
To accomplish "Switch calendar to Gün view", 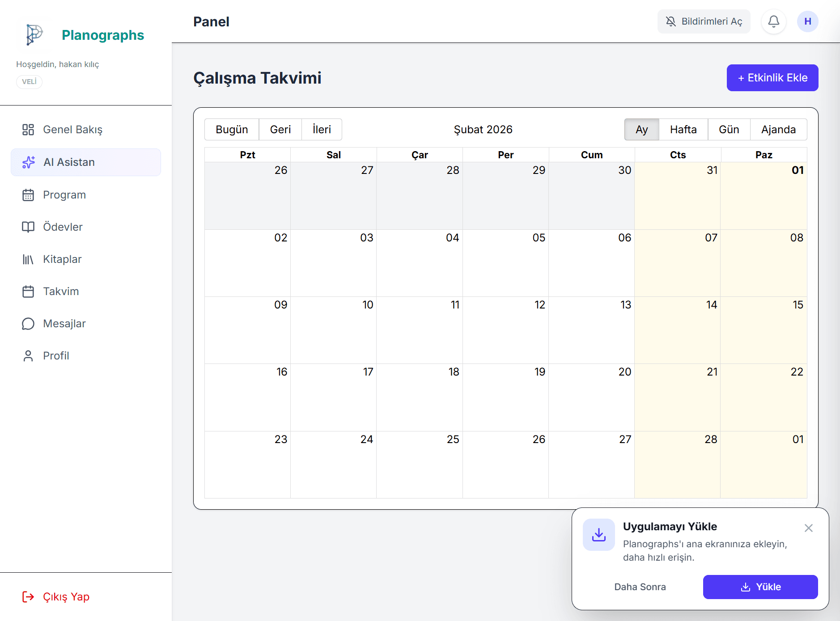I will click(729, 130).
